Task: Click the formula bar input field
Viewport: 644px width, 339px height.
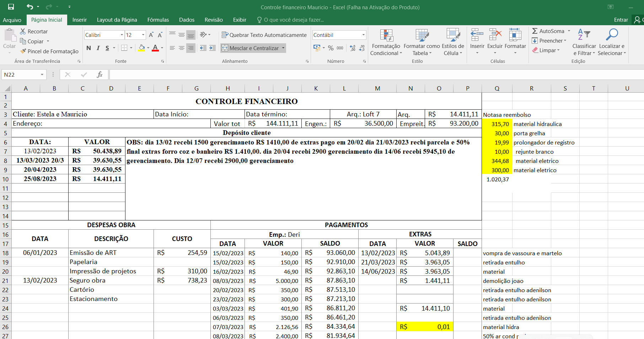Action: pyautogui.click(x=376, y=75)
